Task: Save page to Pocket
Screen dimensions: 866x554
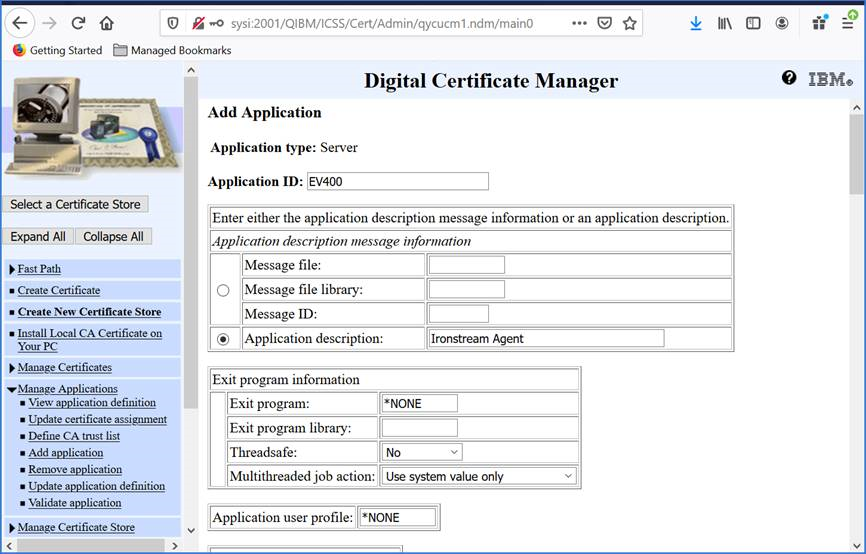Action: pyautogui.click(x=605, y=23)
